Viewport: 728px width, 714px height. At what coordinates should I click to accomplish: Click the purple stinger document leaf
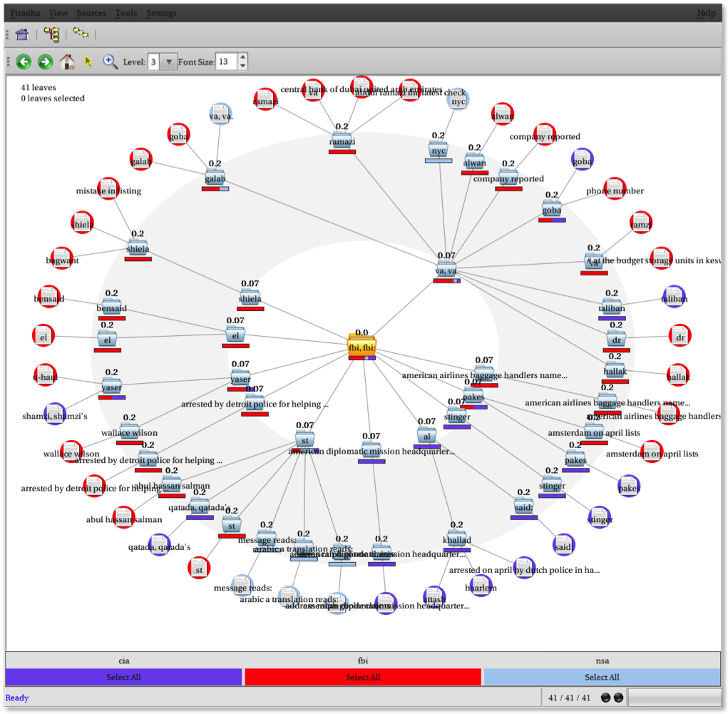tap(600, 518)
